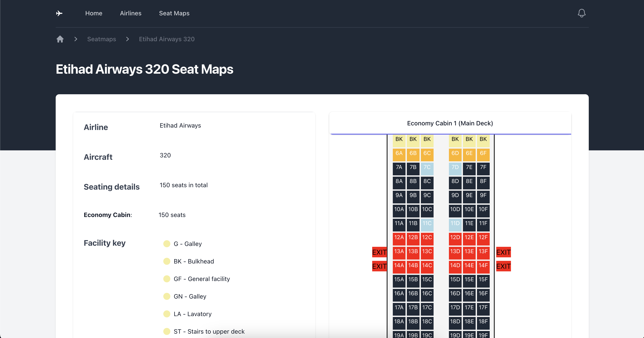Image resolution: width=644 pixels, height=338 pixels.
Task: Click the Etihad Airways airline value
Action: [180, 126]
